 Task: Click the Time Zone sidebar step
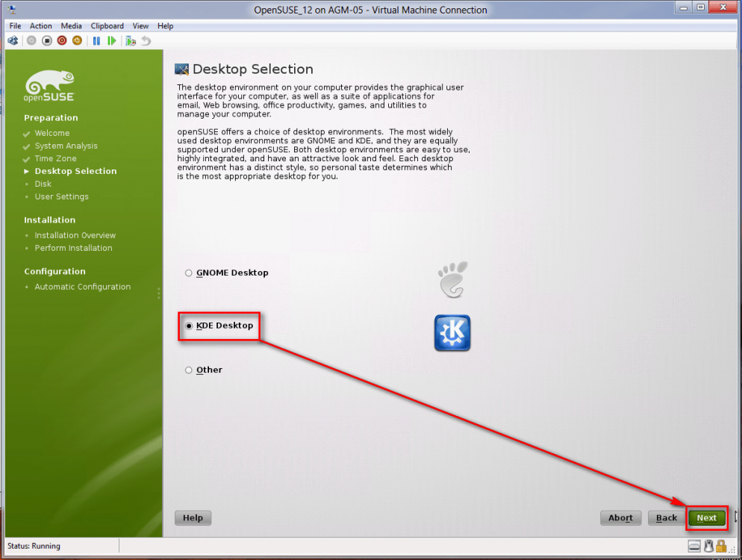(x=55, y=158)
